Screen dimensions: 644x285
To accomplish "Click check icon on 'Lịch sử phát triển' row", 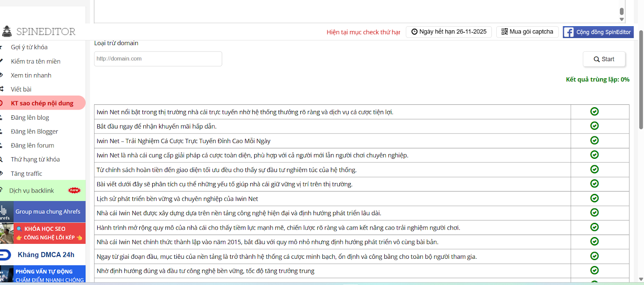I will coord(594,198).
